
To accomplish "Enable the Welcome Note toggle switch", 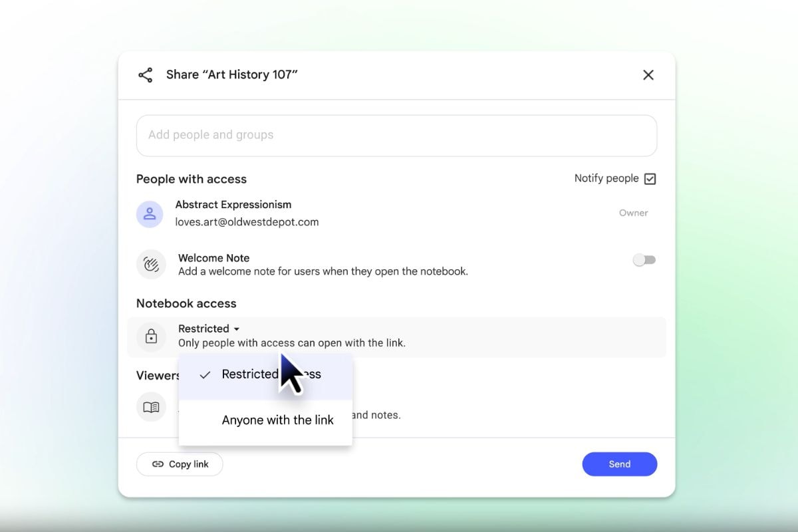I will [x=644, y=260].
